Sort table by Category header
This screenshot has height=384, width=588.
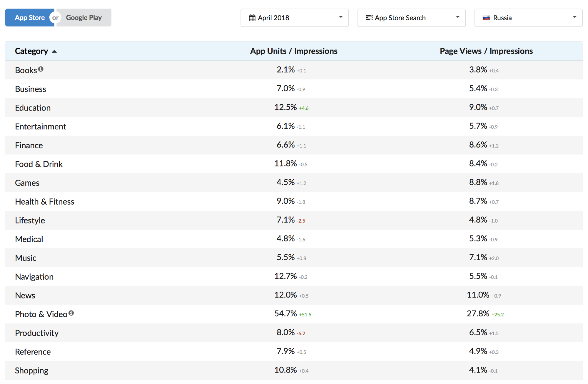(x=31, y=51)
